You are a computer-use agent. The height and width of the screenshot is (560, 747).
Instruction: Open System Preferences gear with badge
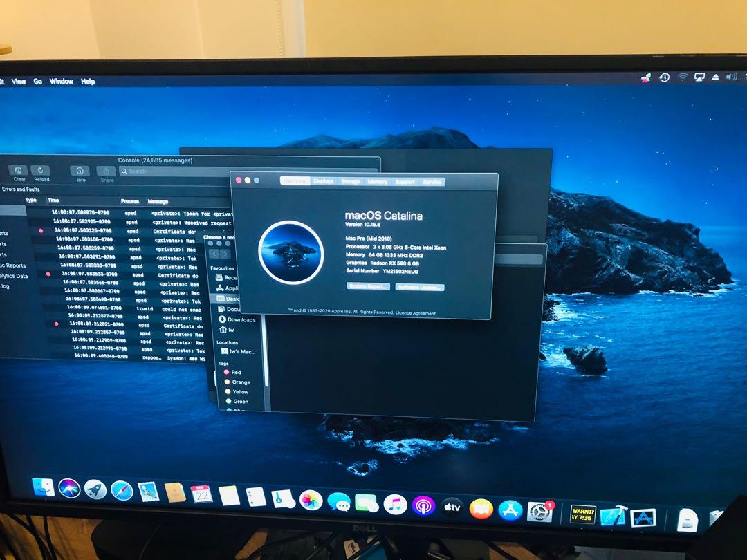tap(540, 512)
